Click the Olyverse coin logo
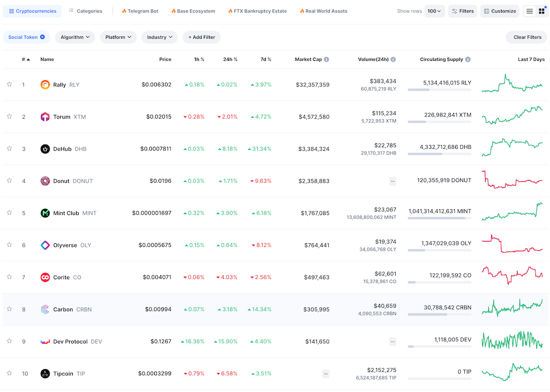 coord(45,245)
